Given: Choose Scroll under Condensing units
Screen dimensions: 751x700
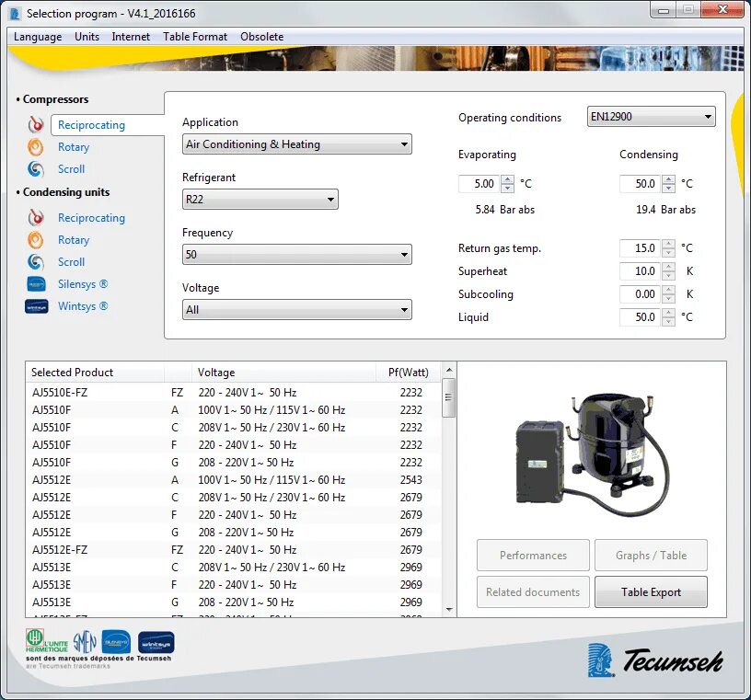Looking at the screenshot, I should [72, 262].
